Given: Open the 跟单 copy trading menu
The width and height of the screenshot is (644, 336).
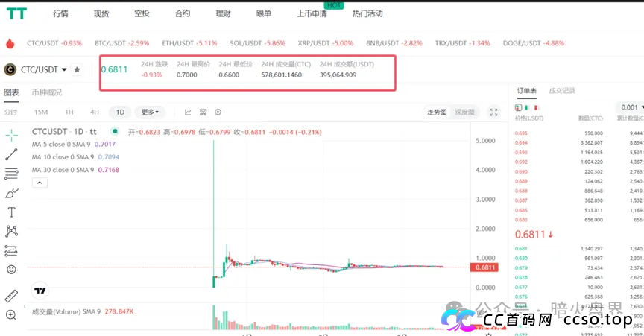Looking at the screenshot, I should point(264,14).
